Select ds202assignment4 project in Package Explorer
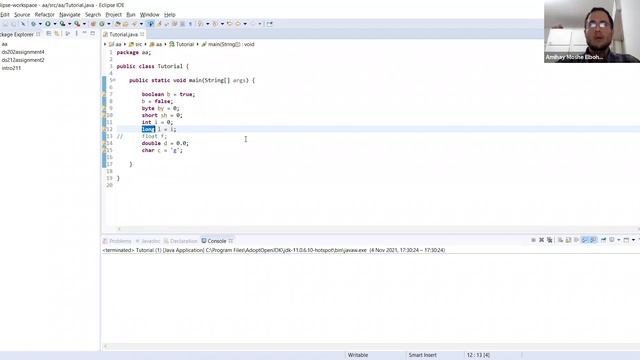This screenshot has width=640, height=360. 23,52
